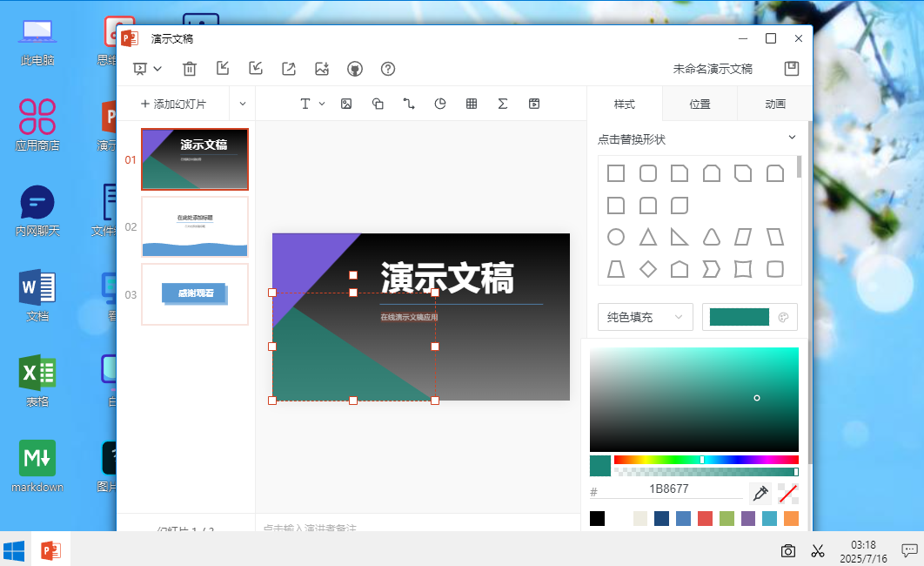Select the insert text T tool

tap(305, 104)
